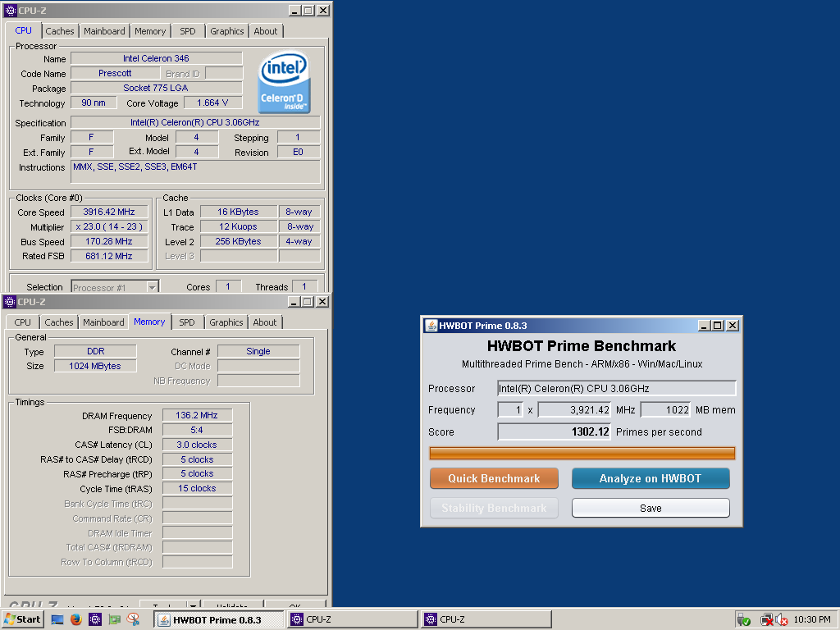Click the Level 2 256 KBytes value

tap(239, 242)
